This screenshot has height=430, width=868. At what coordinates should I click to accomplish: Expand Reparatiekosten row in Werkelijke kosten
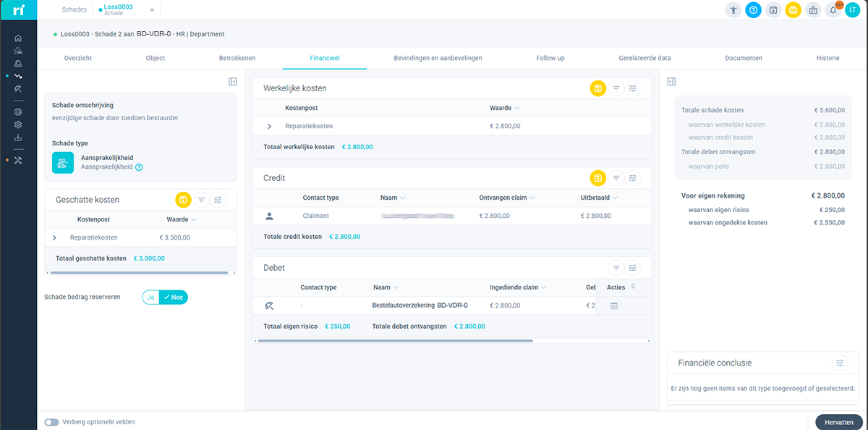pyautogui.click(x=269, y=126)
